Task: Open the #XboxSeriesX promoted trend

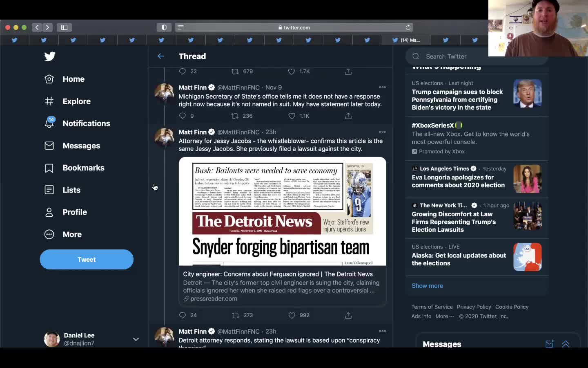Action: 477,138
